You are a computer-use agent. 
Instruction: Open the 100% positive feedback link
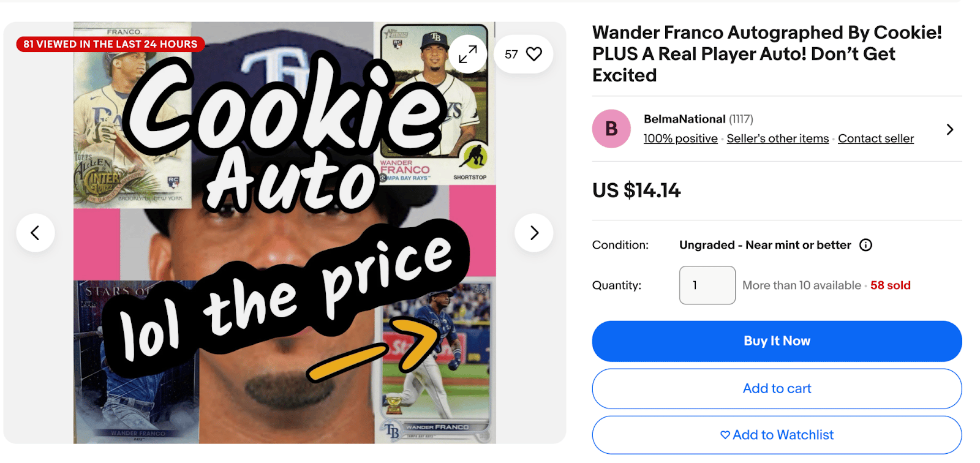pos(680,138)
